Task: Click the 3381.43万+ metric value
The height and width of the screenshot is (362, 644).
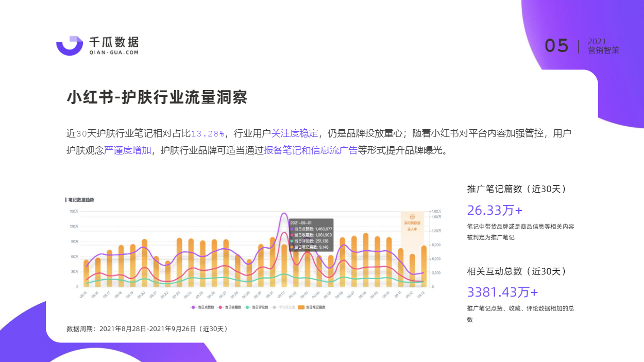Action: click(502, 292)
